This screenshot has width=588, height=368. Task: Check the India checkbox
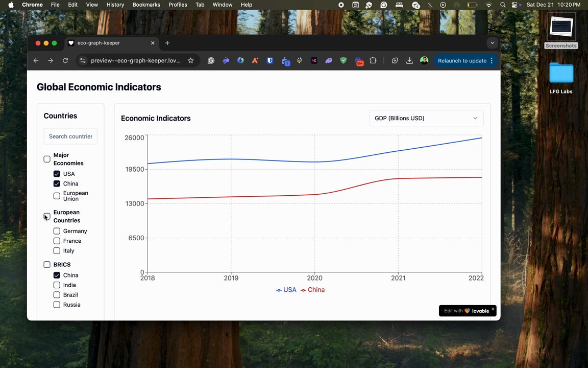click(x=57, y=285)
